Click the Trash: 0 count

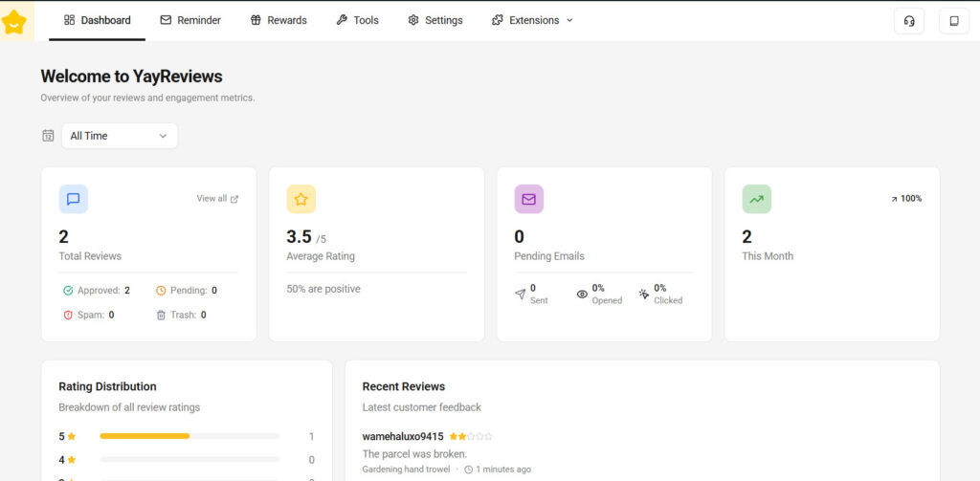[181, 315]
